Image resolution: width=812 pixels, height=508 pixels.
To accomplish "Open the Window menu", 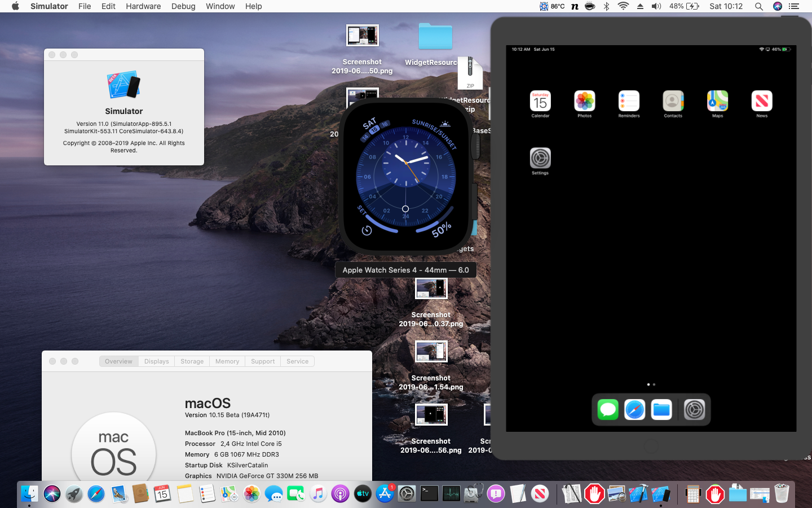I will pyautogui.click(x=220, y=6).
